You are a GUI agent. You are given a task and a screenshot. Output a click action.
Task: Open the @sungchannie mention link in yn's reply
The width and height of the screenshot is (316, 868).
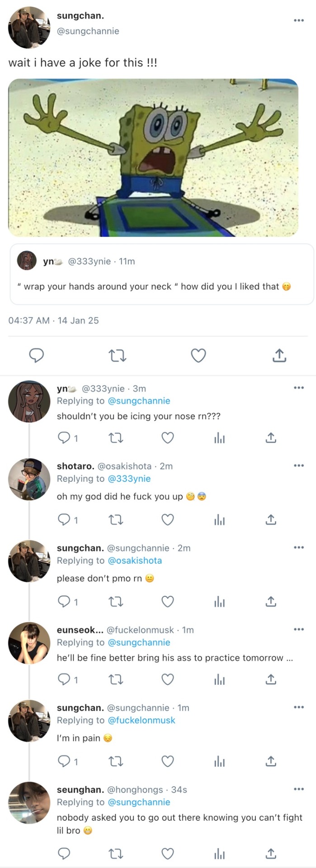pyautogui.click(x=139, y=401)
